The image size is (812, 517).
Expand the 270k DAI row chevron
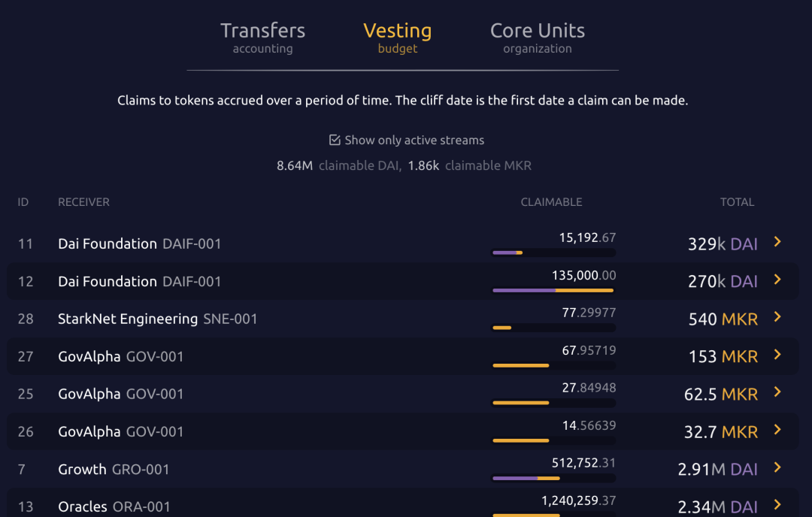coord(777,280)
